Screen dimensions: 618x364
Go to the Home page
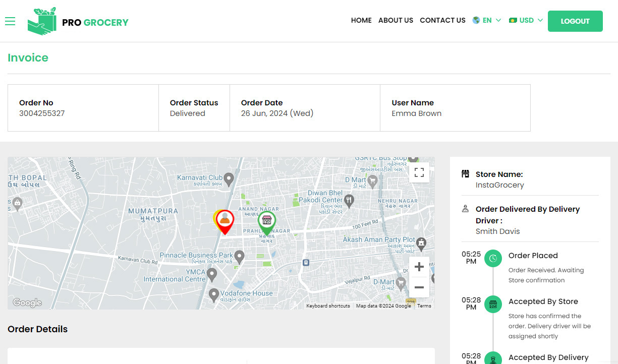tap(361, 21)
